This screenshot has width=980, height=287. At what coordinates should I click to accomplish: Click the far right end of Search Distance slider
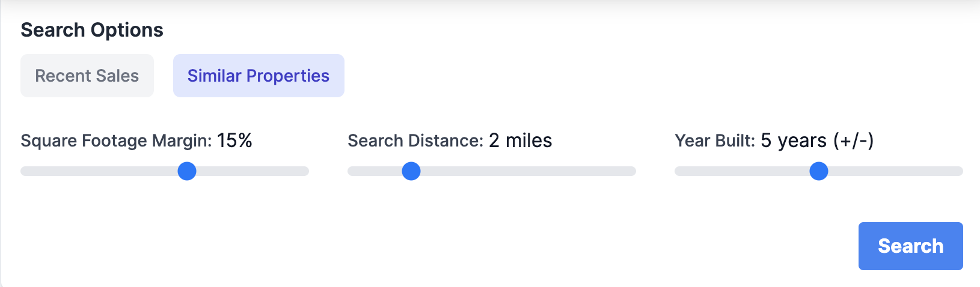632,171
